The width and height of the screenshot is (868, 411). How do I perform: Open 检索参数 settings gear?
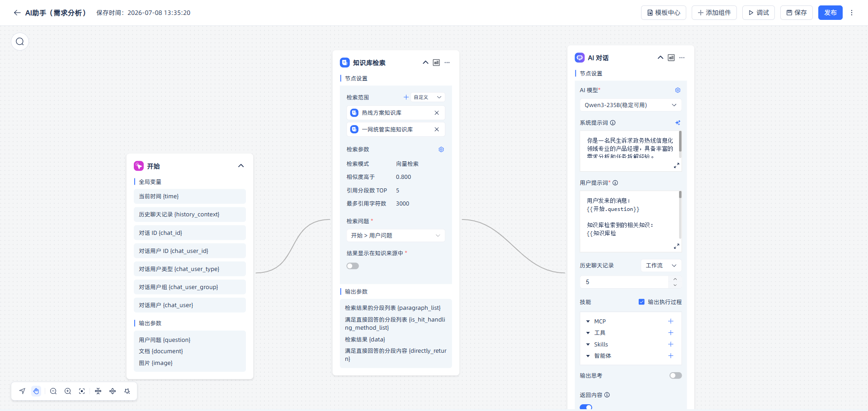(441, 149)
